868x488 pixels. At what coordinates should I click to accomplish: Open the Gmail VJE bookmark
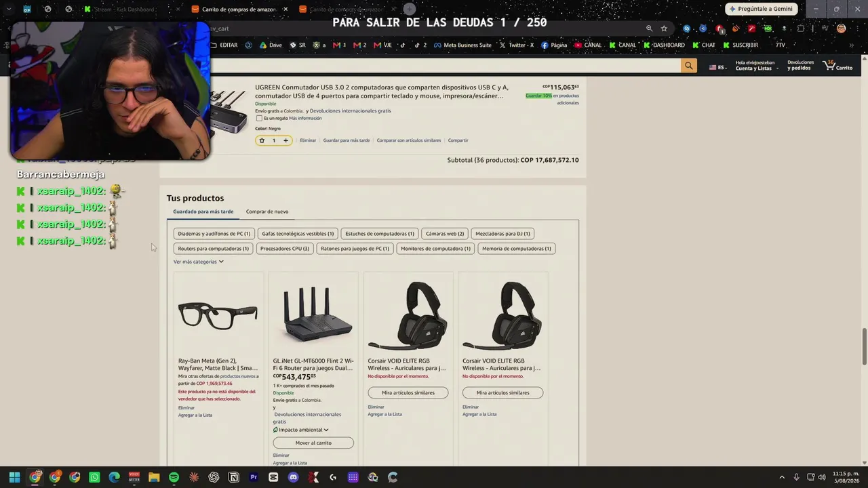point(382,45)
